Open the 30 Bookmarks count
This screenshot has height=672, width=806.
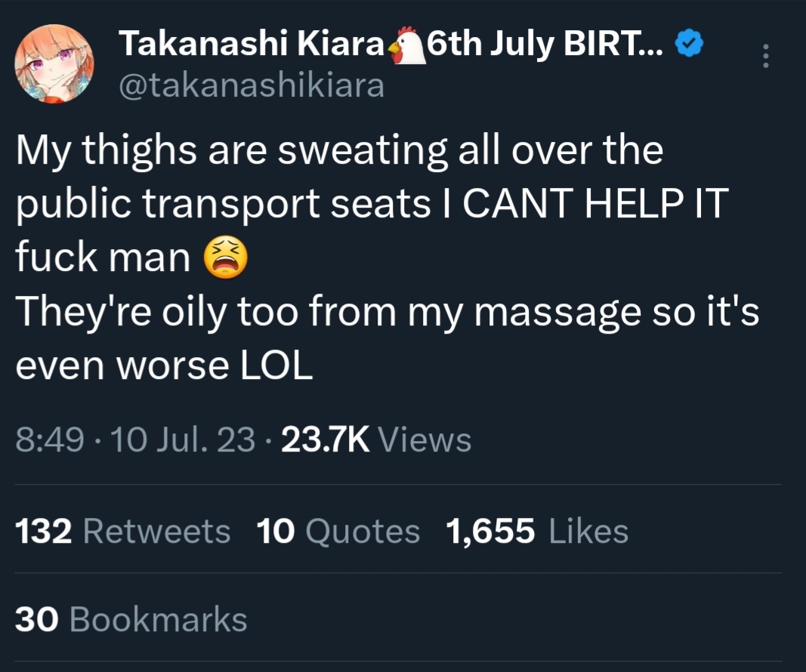pyautogui.click(x=131, y=619)
